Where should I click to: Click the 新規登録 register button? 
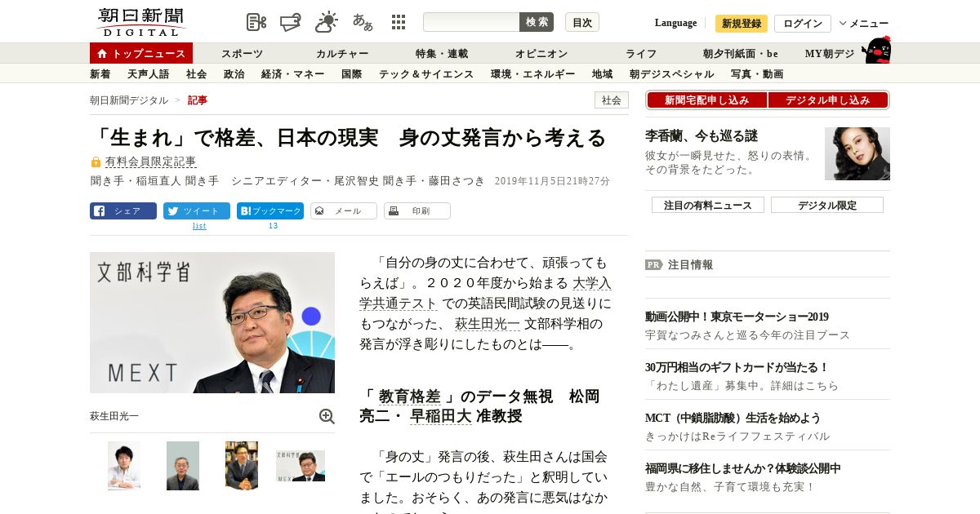pyautogui.click(x=742, y=24)
